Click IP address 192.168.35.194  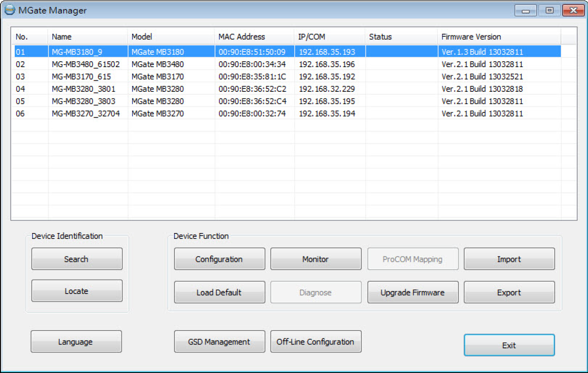click(x=327, y=114)
